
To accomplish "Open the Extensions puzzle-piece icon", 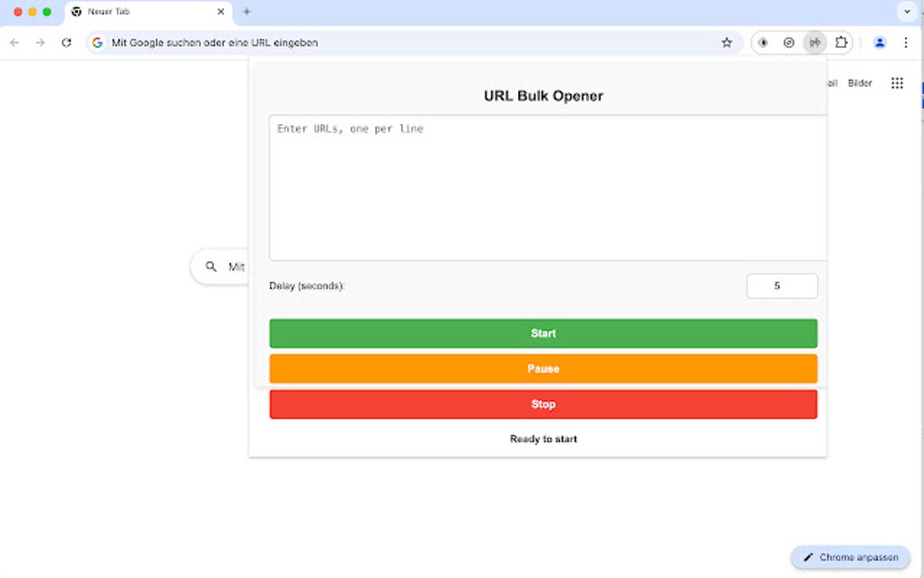I will click(x=842, y=42).
